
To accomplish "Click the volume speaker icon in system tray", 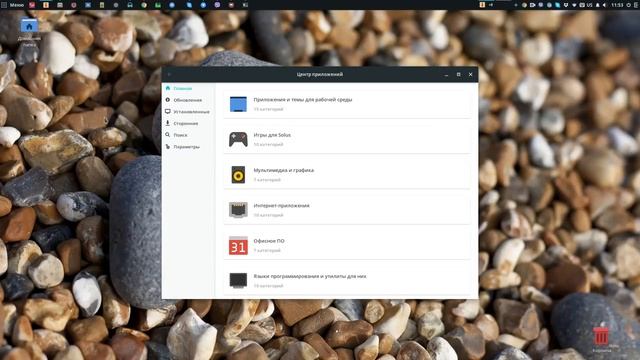I will pyautogui.click(x=605, y=5).
